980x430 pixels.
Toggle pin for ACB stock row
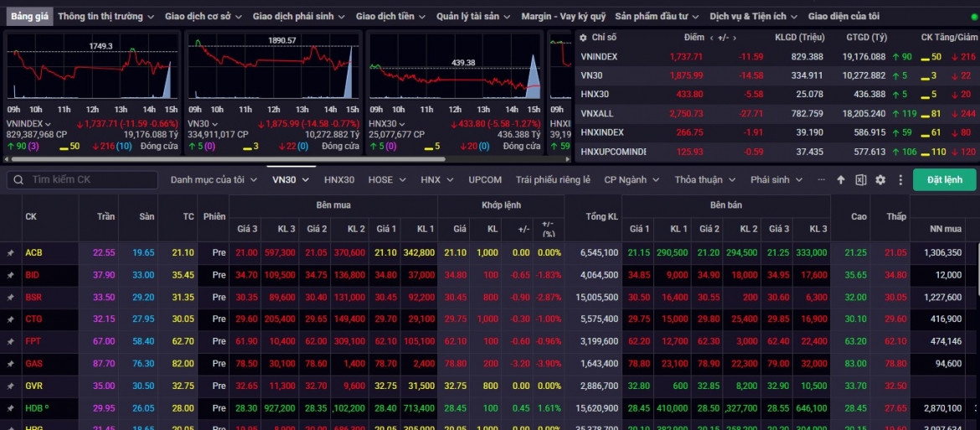[x=10, y=252]
